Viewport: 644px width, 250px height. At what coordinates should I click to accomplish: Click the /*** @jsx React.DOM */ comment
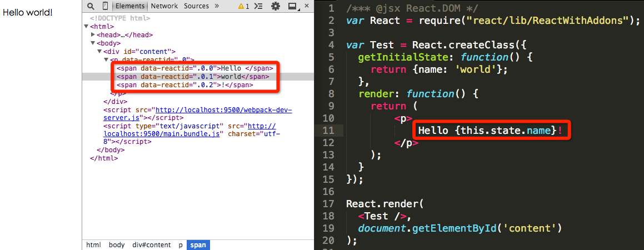coord(411,8)
